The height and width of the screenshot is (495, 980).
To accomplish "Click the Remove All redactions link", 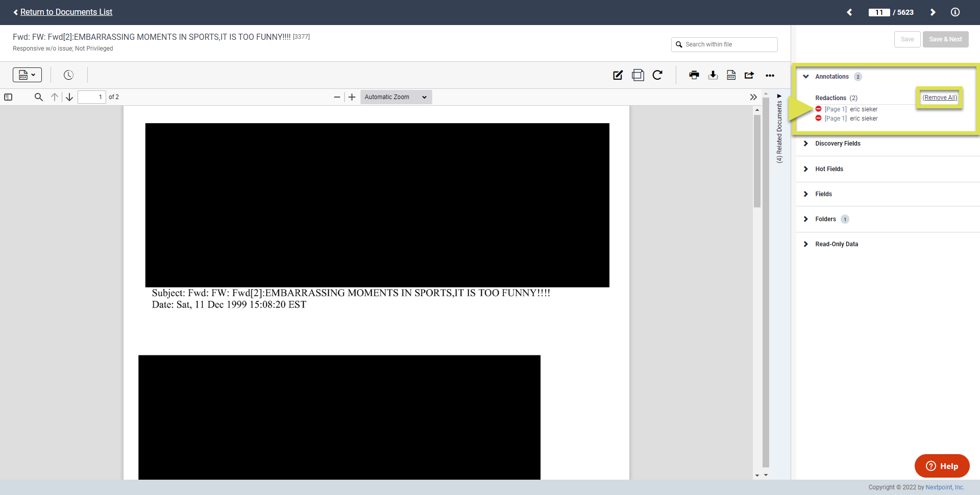I will [x=940, y=98].
